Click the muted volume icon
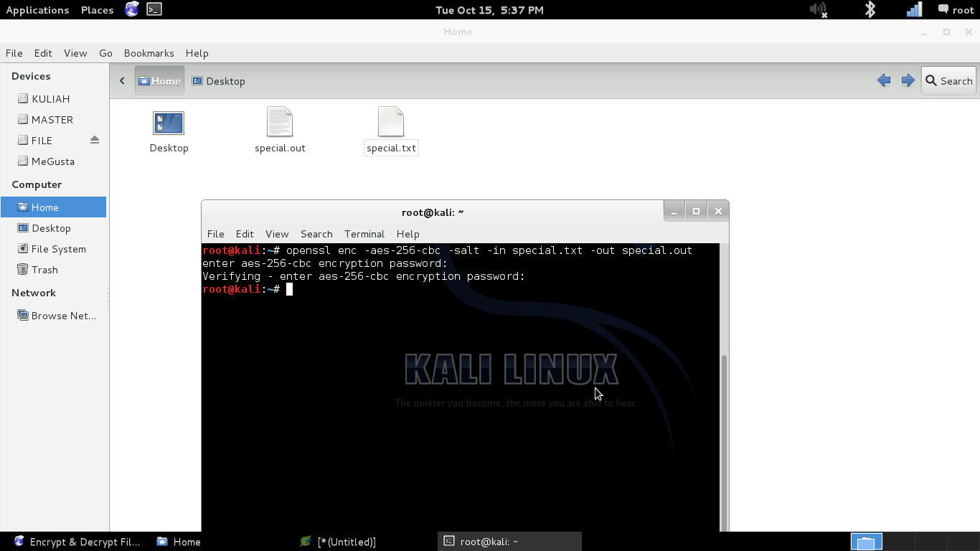This screenshot has width=980, height=551. [818, 10]
